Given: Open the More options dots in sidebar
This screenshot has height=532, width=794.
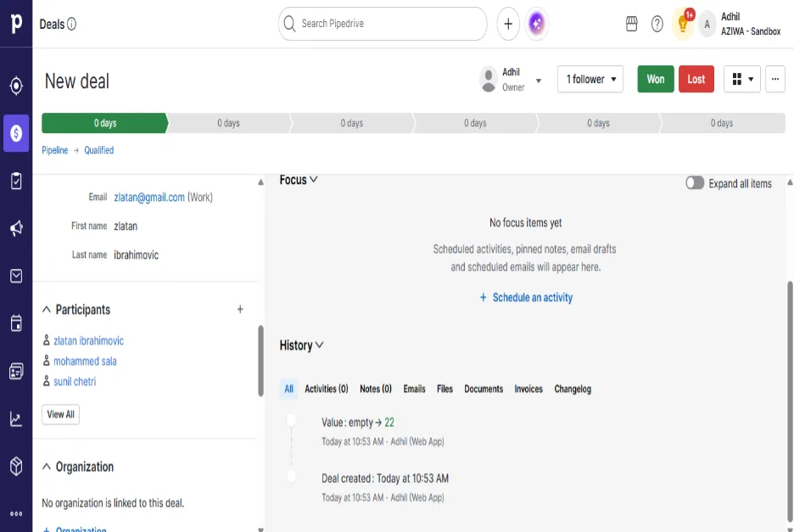Looking at the screenshot, I should click(16, 514).
